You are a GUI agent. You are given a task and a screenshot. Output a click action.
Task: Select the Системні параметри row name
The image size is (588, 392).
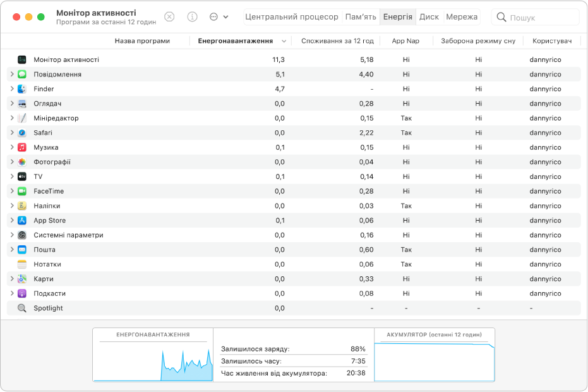(x=68, y=235)
